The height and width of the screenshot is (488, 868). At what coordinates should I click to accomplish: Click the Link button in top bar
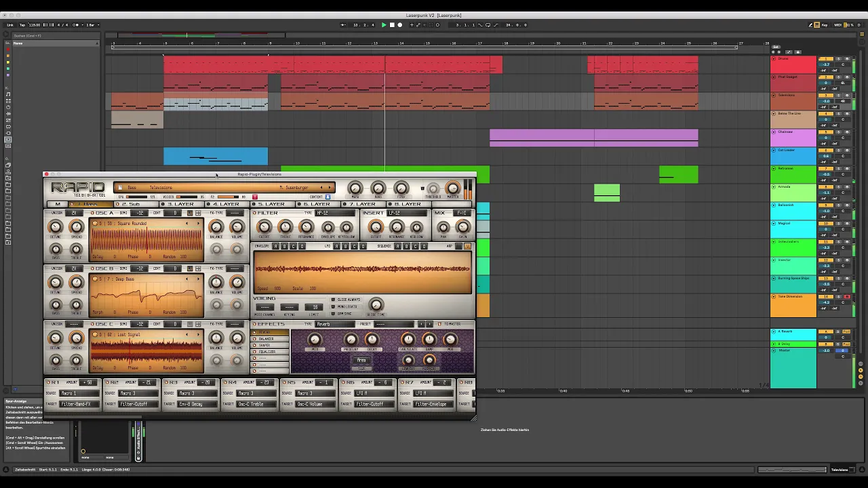[x=10, y=25]
